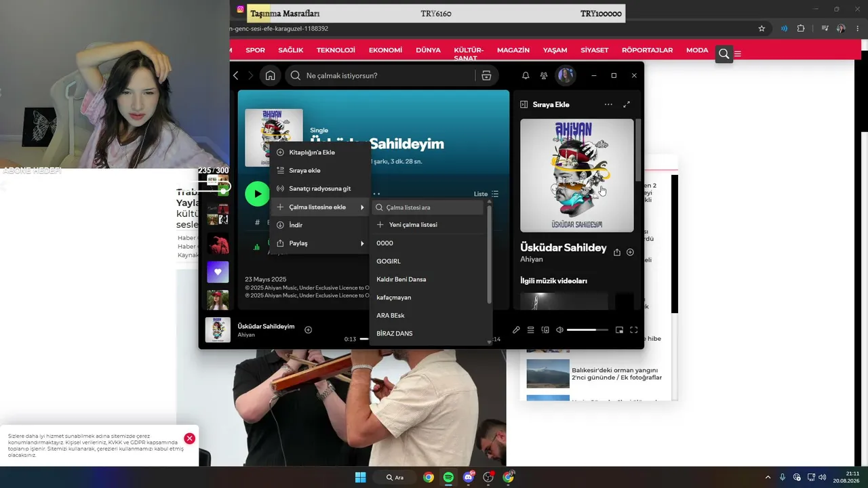Adjust the Spotify volume slider
Viewport: 868px width, 488px height.
coord(587,330)
